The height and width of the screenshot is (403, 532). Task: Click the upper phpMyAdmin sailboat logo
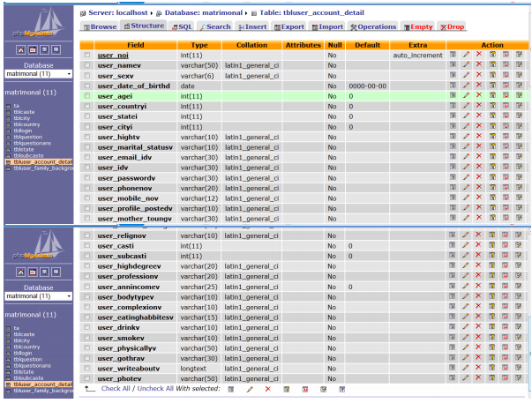[x=38, y=23]
